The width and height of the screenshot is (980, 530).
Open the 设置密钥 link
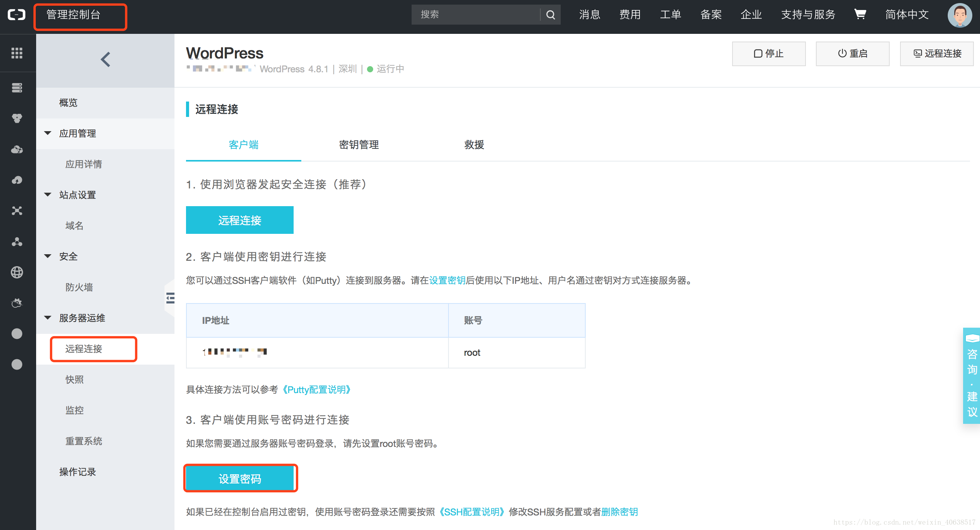point(447,280)
